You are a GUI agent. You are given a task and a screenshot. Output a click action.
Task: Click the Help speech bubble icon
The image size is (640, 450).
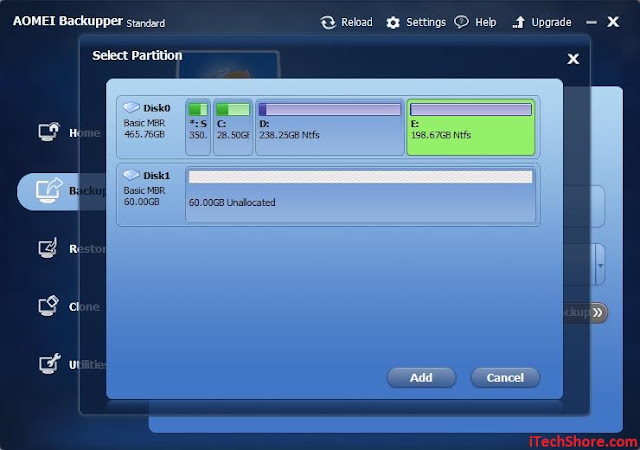coord(461,22)
